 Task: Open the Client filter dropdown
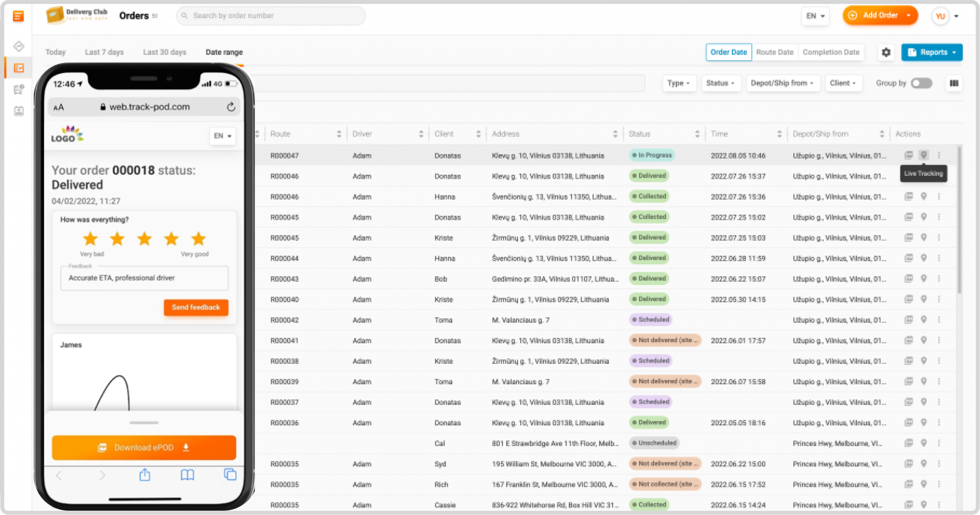[x=843, y=83]
